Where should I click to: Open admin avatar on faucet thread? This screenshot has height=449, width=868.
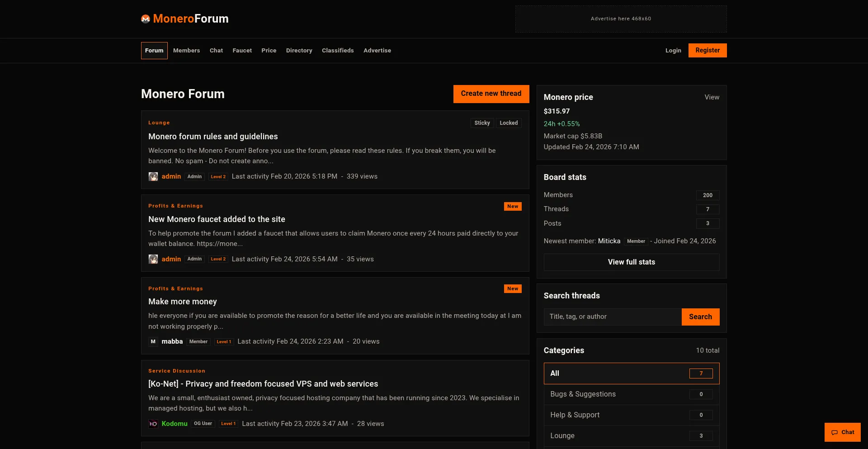[153, 259]
